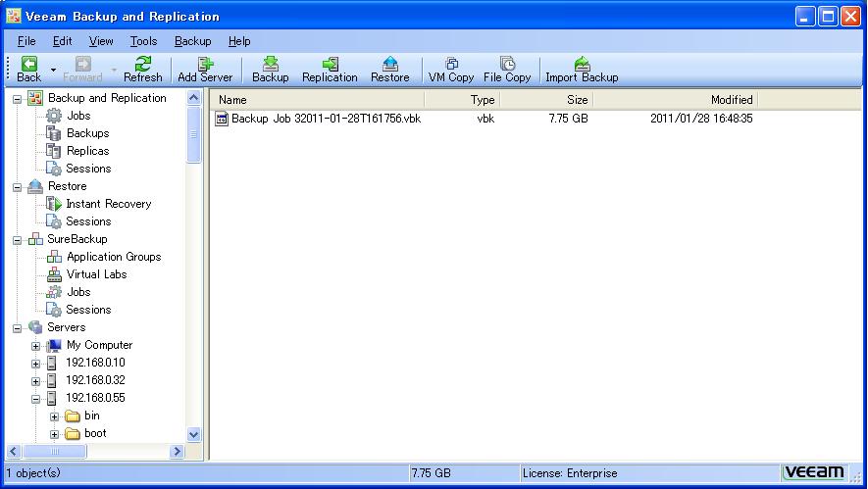Select the boot folder
This screenshot has height=489, width=868.
coord(95,433)
